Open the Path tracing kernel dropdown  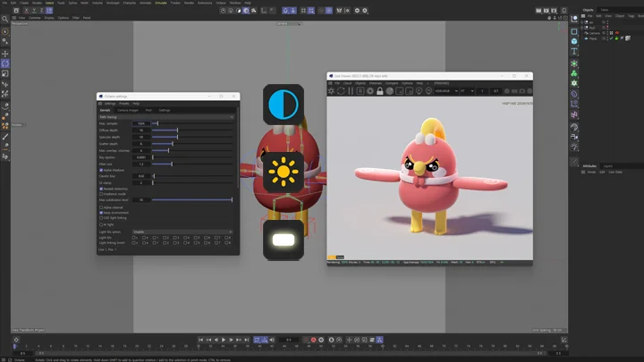[x=166, y=117]
